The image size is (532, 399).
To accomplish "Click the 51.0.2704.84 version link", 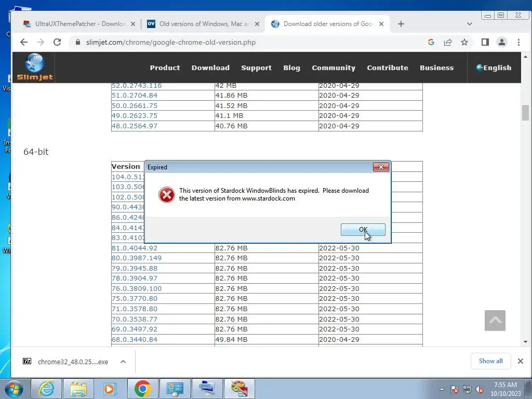I will pos(135,96).
